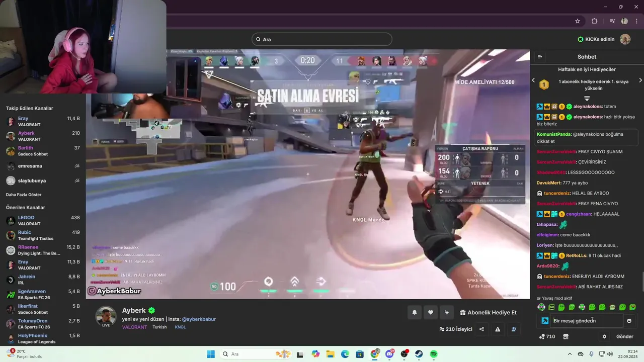644x362 pixels.
Task: Open the blue moderator user icon
Action: click(514, 329)
